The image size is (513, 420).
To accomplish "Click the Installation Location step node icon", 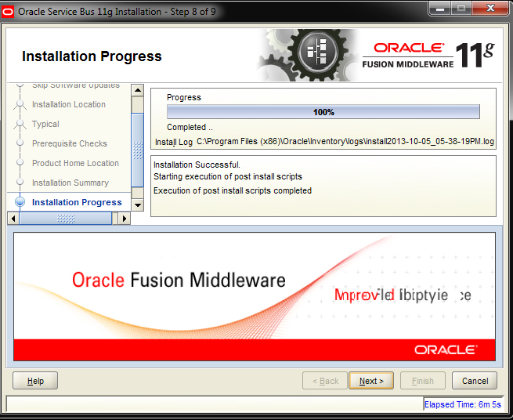I will [20, 105].
